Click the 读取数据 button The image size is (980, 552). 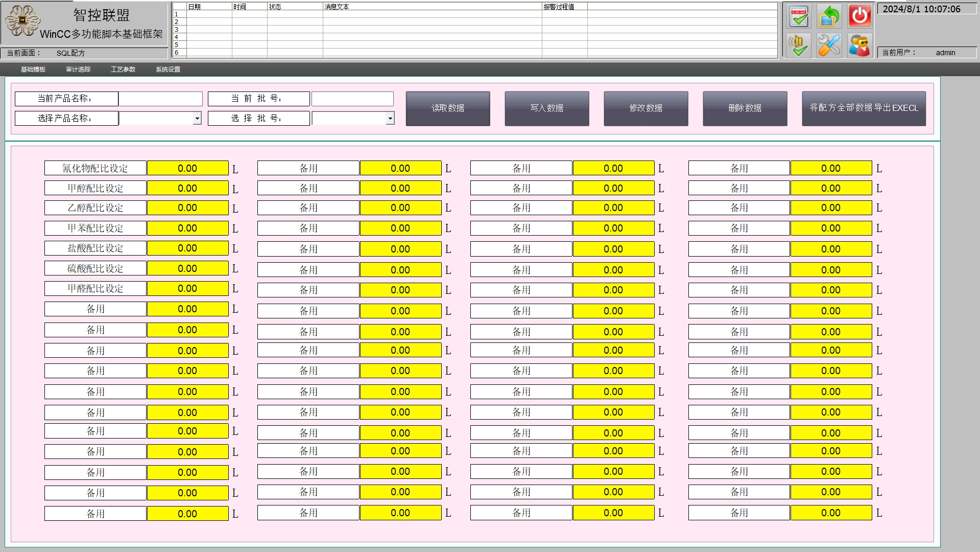[447, 108]
